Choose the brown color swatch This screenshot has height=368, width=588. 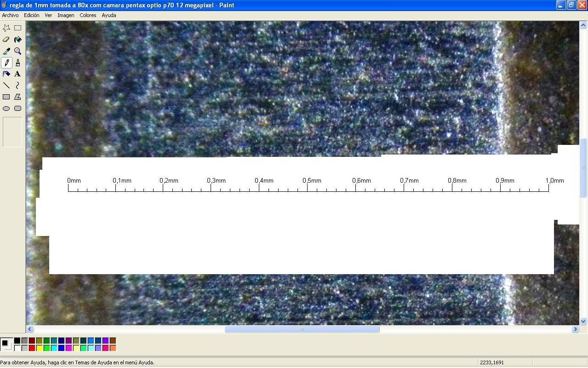(113, 340)
